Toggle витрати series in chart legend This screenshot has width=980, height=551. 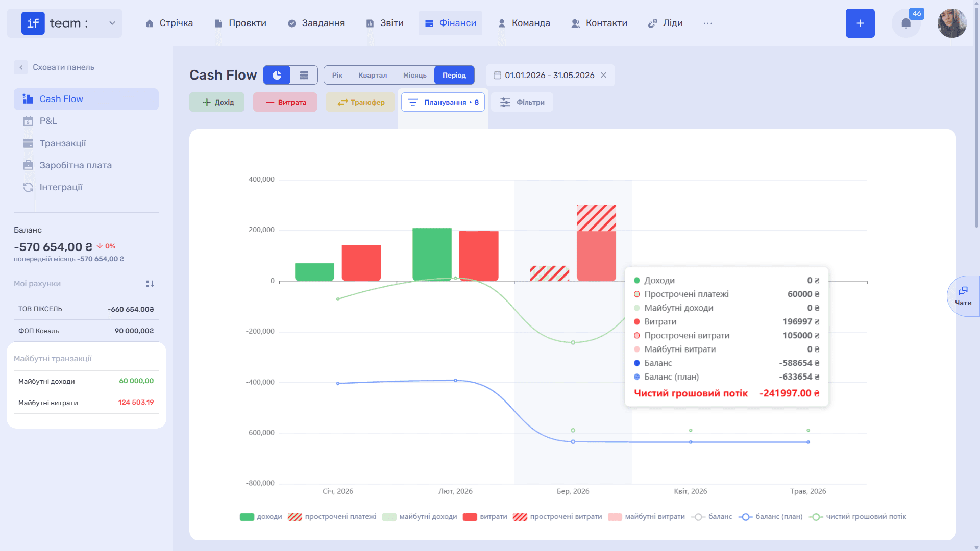click(x=485, y=516)
